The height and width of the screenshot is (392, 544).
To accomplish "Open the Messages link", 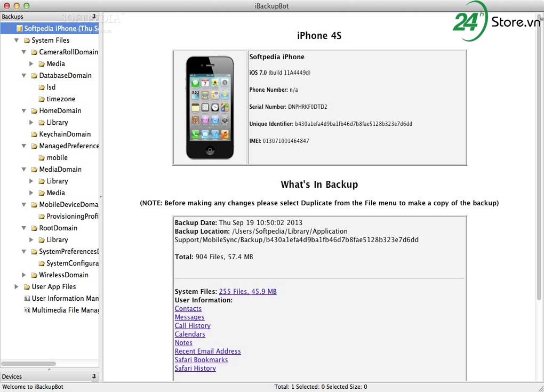I will pos(189,317).
